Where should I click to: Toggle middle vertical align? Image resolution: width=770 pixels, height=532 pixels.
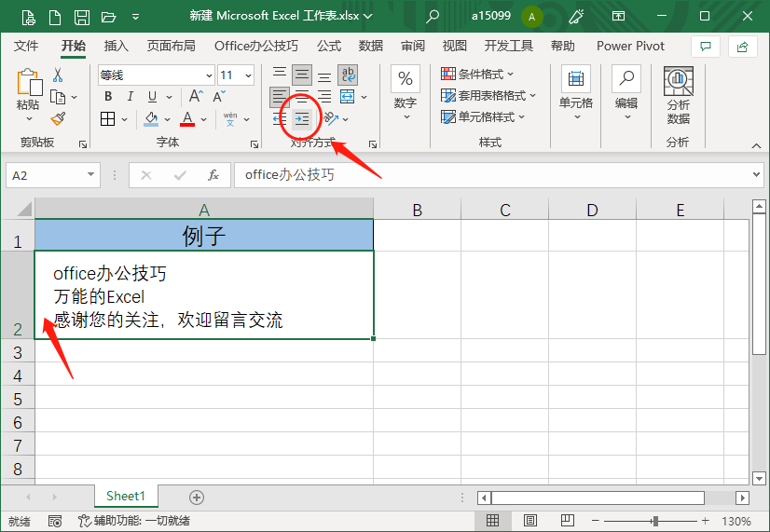(301, 75)
